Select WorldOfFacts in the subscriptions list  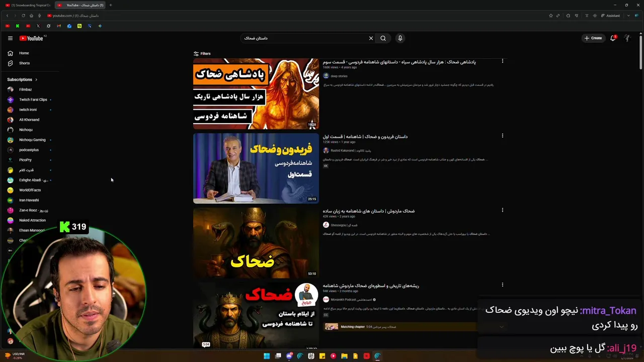[29, 190]
